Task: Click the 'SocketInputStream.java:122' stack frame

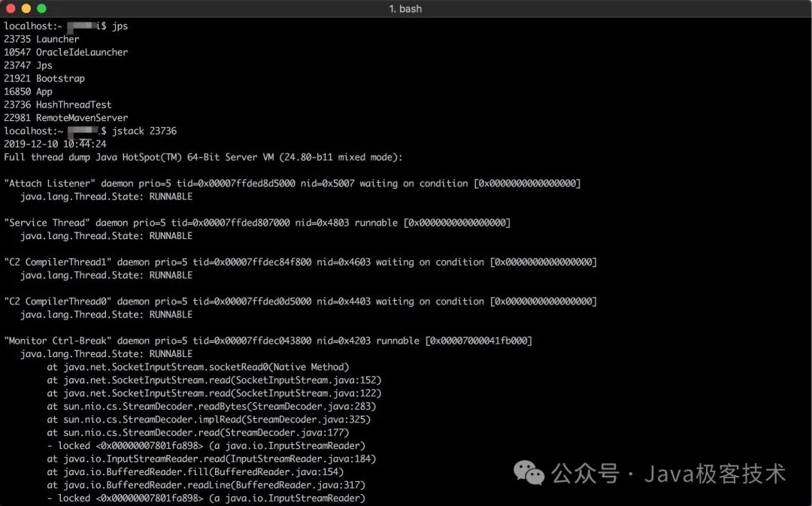Action: tap(214, 393)
